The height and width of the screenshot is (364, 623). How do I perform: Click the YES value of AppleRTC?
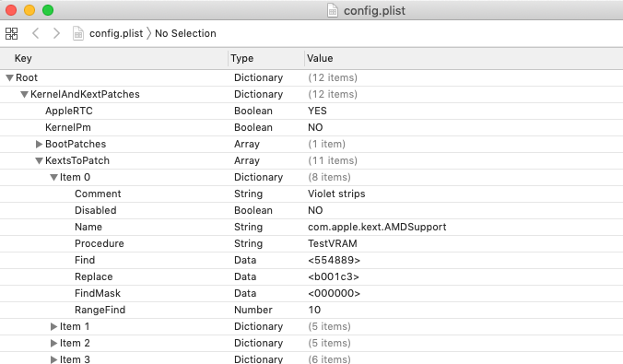(x=317, y=111)
